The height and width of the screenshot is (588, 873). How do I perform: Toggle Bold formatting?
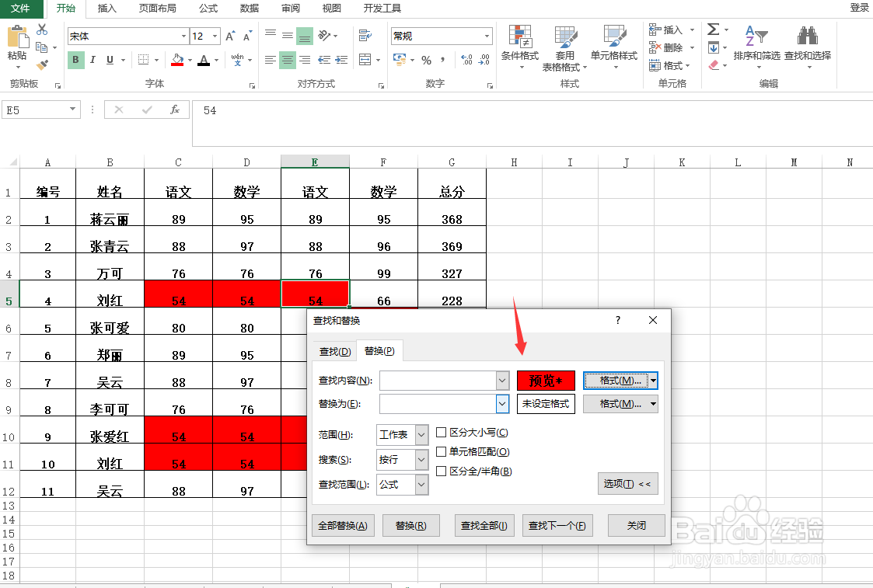pyautogui.click(x=75, y=60)
